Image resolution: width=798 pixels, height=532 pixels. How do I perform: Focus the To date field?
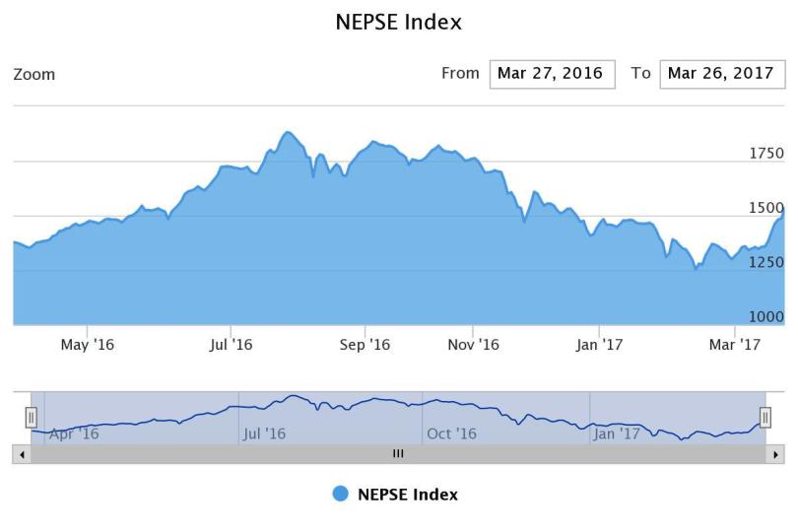(x=722, y=74)
